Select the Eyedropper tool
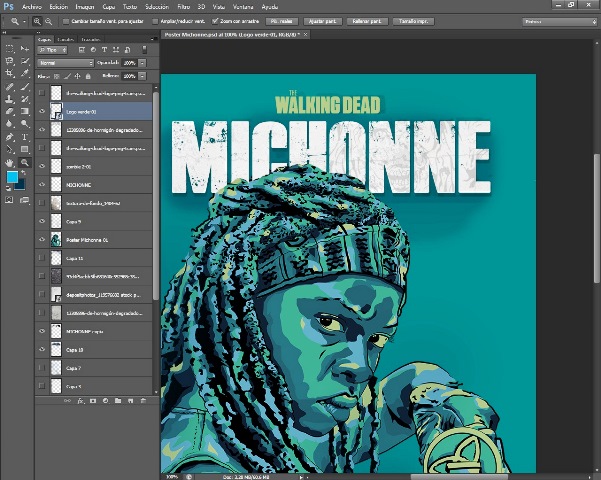 click(x=25, y=73)
